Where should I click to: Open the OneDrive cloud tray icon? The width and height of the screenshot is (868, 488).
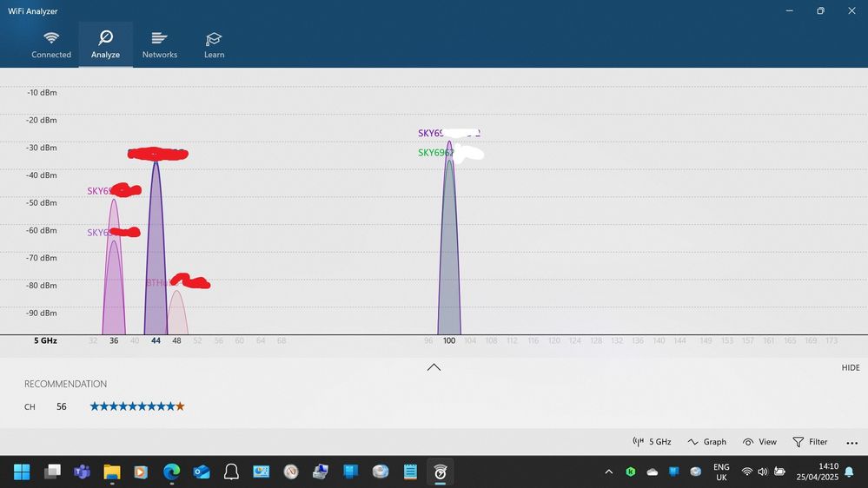tap(653, 472)
